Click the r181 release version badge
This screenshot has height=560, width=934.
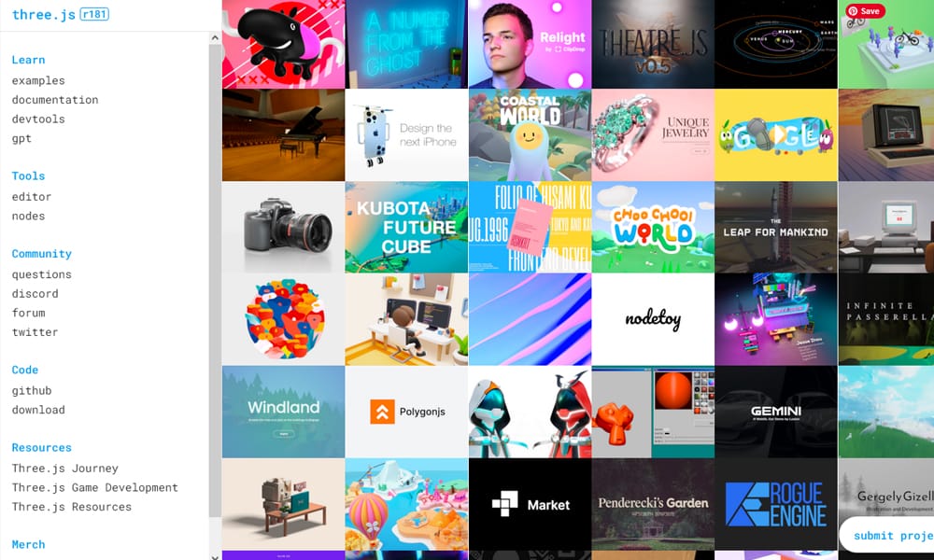[94, 14]
